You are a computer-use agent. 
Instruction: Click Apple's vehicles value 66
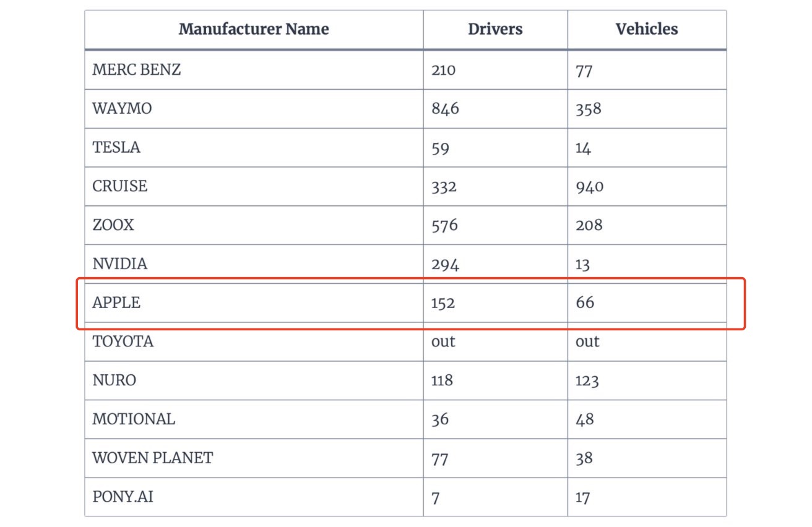click(585, 303)
